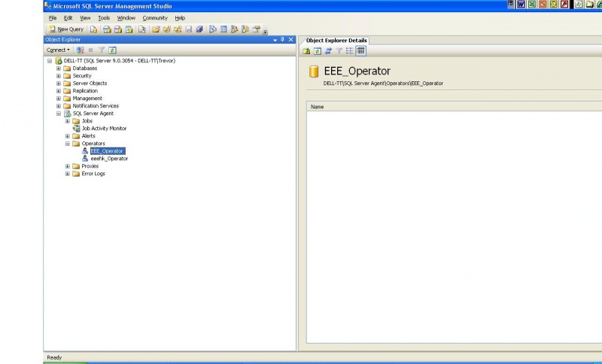Open the Help menu
The image size is (602, 364).
pos(180,18)
